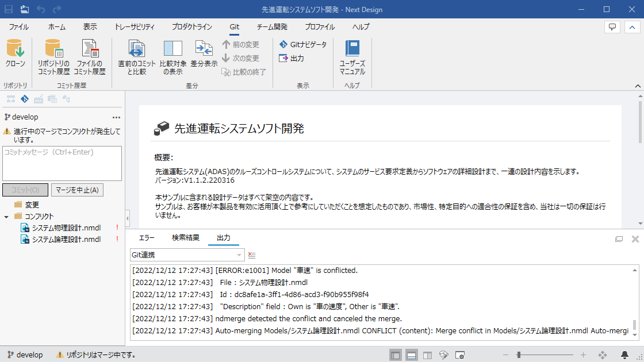Click the Save All icon in the title bar

tap(25, 9)
